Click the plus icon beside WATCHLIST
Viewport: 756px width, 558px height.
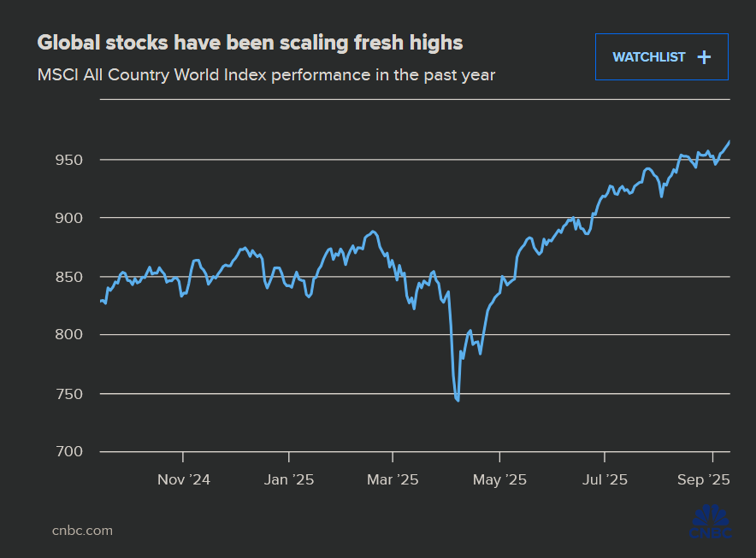click(x=704, y=57)
